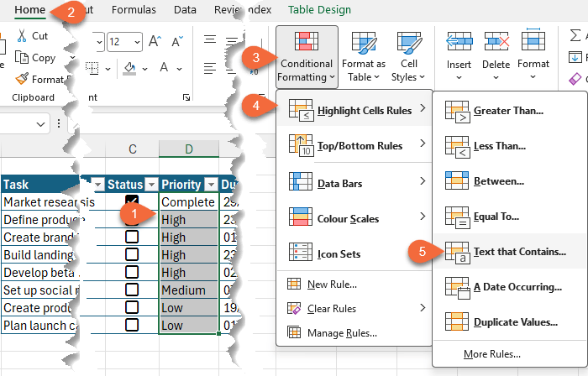The width and height of the screenshot is (588, 376).
Task: Select Less Than rule
Action: (510, 146)
